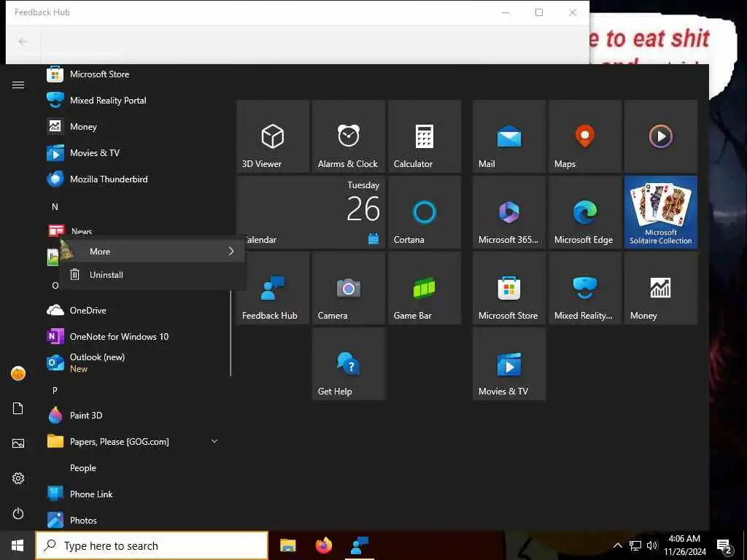Open the notification center icon
Viewport: 747px width, 560px height.
pyautogui.click(x=724, y=545)
